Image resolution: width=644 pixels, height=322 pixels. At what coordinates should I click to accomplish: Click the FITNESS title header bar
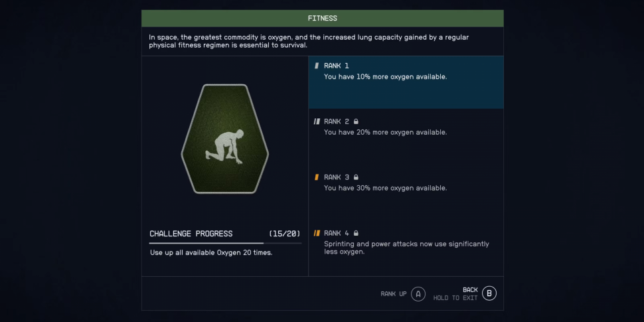(323, 19)
